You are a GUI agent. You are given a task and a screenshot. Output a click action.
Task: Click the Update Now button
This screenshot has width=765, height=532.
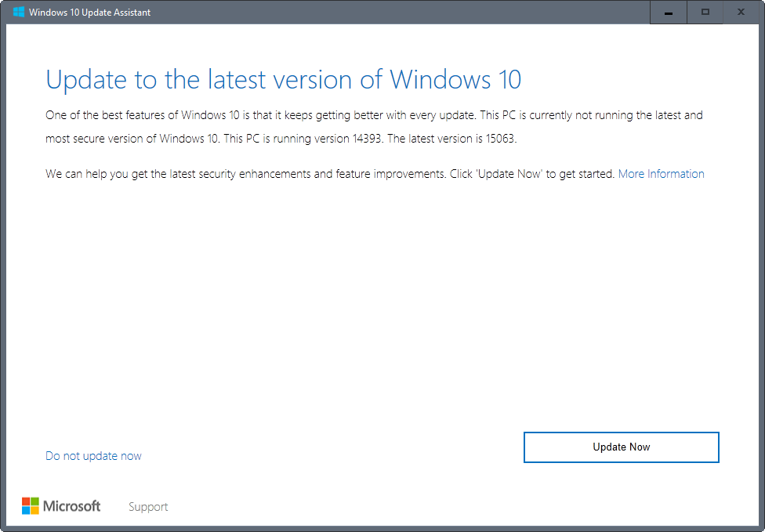coord(621,447)
